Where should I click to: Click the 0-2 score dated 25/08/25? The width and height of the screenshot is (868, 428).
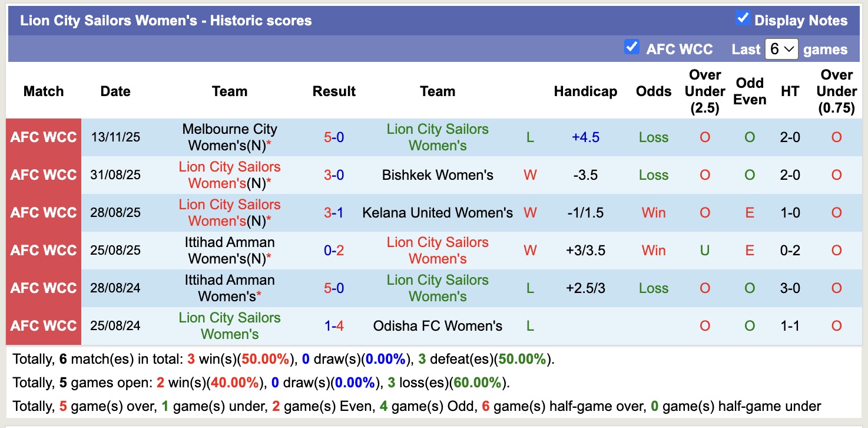pyautogui.click(x=334, y=251)
